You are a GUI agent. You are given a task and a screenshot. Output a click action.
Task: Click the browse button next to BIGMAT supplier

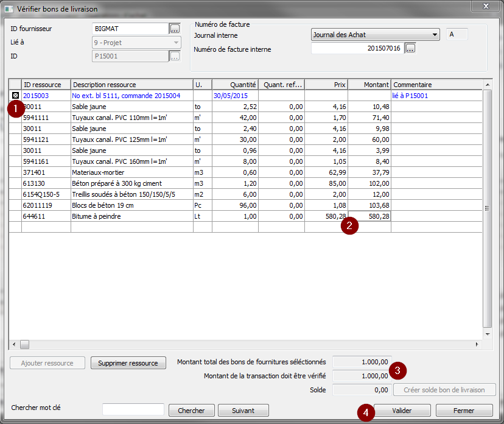175,29
